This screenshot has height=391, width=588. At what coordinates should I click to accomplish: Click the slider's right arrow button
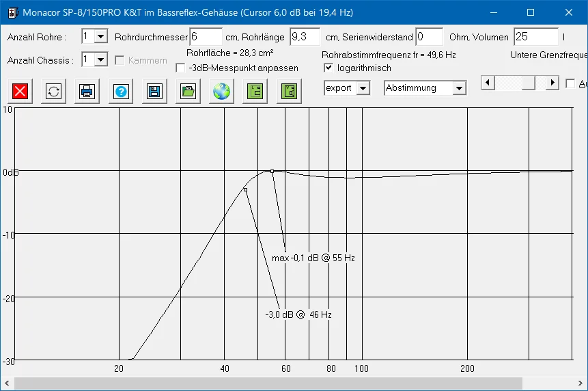[552, 83]
